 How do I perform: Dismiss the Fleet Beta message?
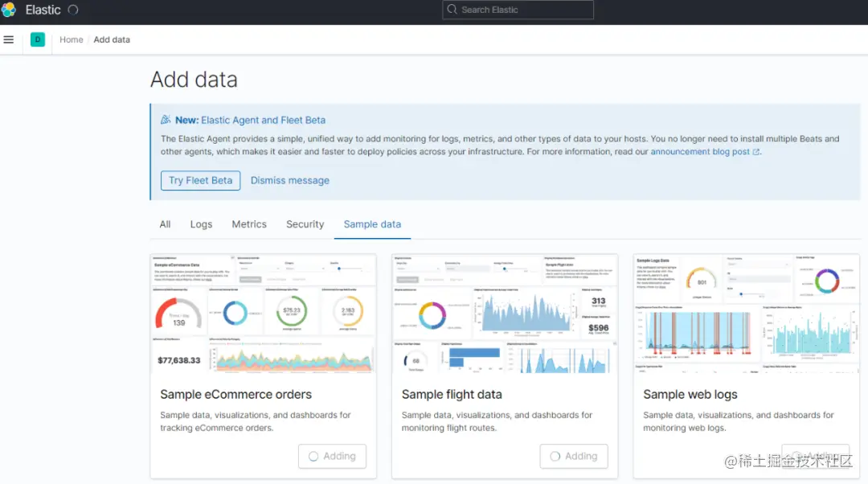(x=290, y=181)
